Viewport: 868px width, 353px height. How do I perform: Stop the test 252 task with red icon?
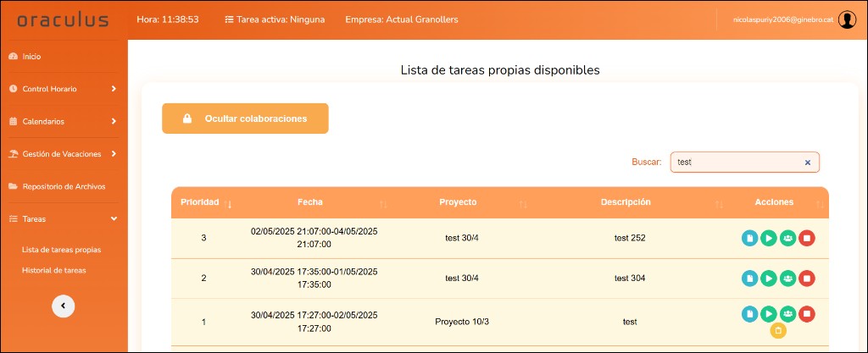click(x=807, y=238)
